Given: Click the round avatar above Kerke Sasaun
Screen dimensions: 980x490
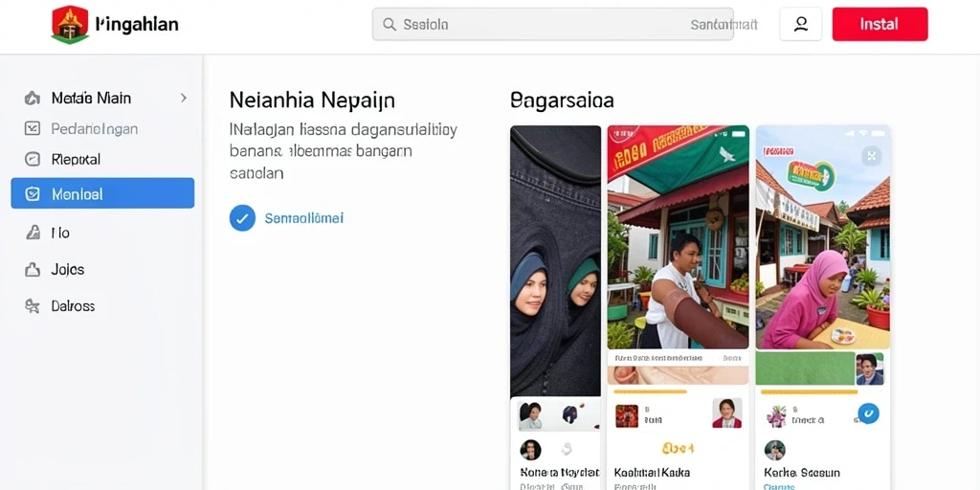Looking at the screenshot, I should [775, 450].
